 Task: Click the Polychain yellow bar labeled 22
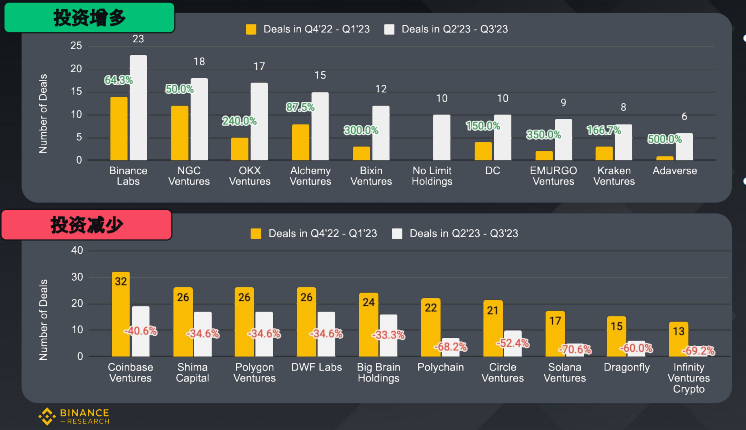pos(431,327)
